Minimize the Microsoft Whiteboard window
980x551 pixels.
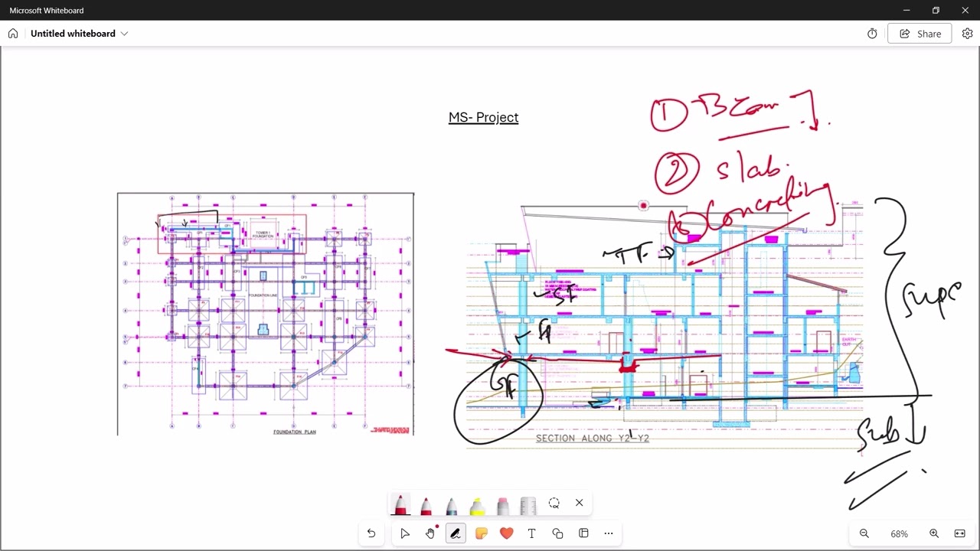click(906, 10)
